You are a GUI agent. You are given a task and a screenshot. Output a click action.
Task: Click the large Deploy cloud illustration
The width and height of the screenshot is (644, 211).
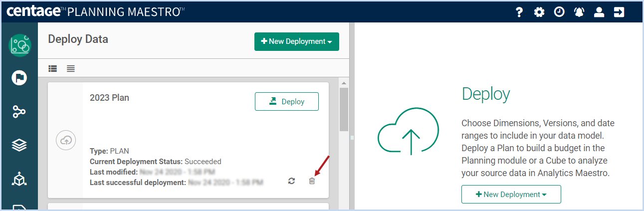coord(409,132)
